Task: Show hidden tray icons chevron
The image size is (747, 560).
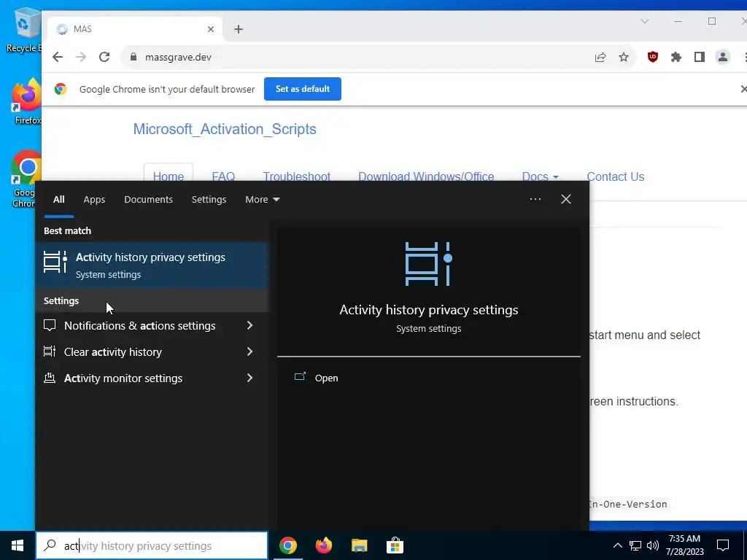Action: click(617, 545)
